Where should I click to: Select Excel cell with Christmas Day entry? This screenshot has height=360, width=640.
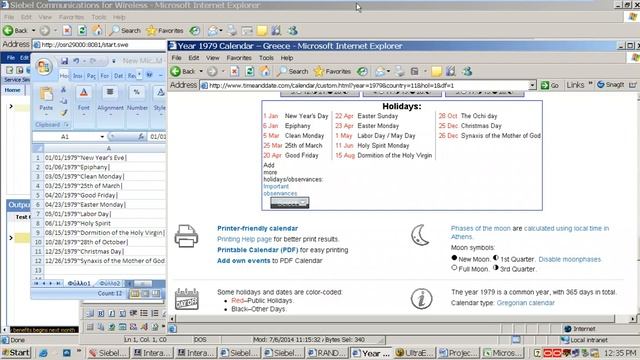point(105,251)
